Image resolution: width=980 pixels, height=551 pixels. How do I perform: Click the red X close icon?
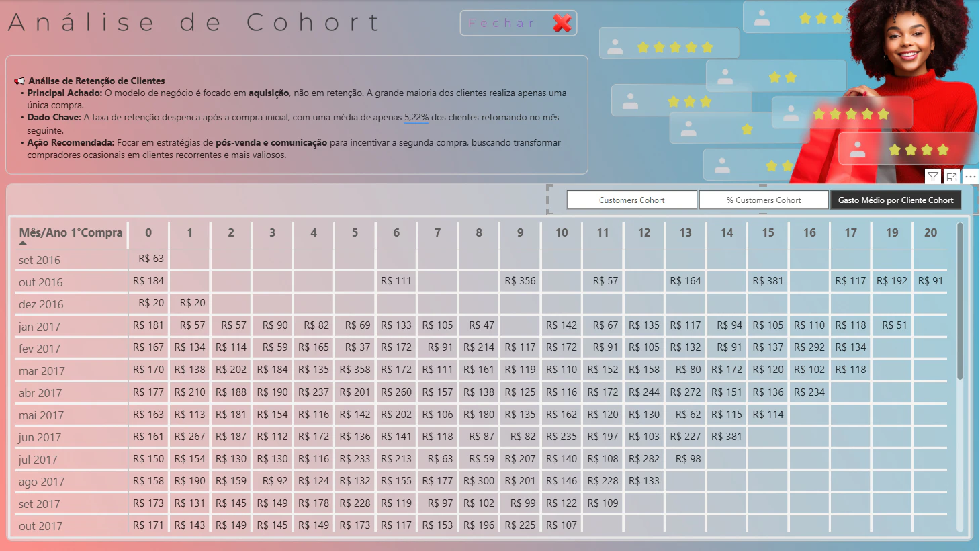[562, 24]
